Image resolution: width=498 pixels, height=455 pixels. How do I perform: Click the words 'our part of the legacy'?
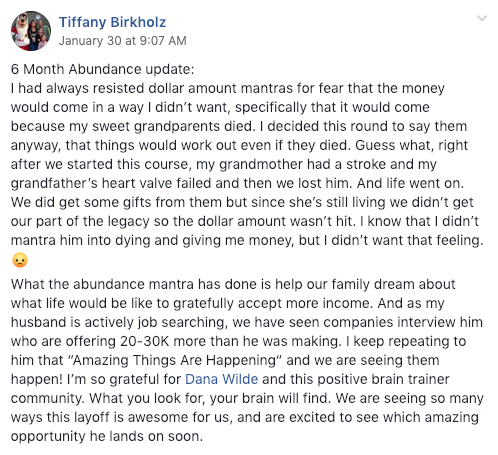[80, 221]
